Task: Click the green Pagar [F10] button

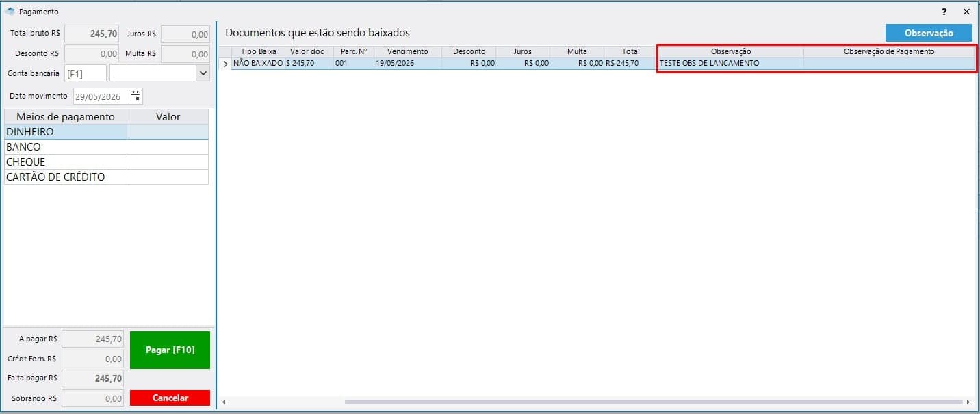Action: pos(170,350)
